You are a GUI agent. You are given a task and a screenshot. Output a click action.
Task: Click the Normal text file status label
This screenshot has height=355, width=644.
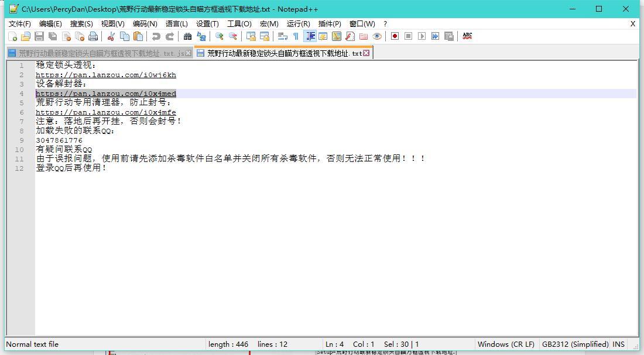click(32, 344)
